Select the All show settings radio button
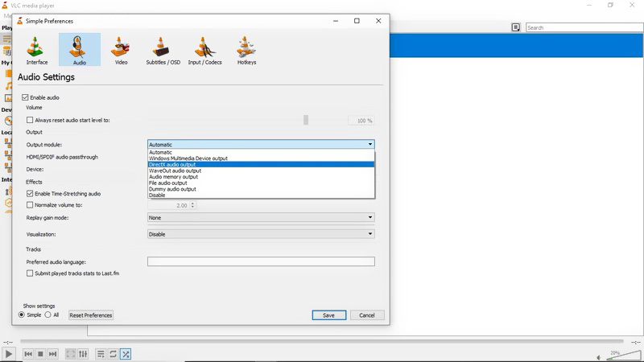 [x=47, y=315]
